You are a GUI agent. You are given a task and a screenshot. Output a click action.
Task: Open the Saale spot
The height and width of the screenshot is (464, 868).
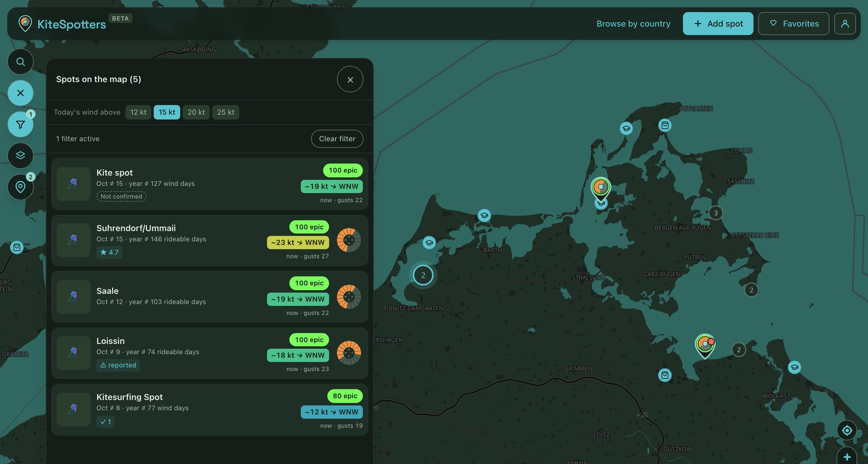click(x=209, y=297)
